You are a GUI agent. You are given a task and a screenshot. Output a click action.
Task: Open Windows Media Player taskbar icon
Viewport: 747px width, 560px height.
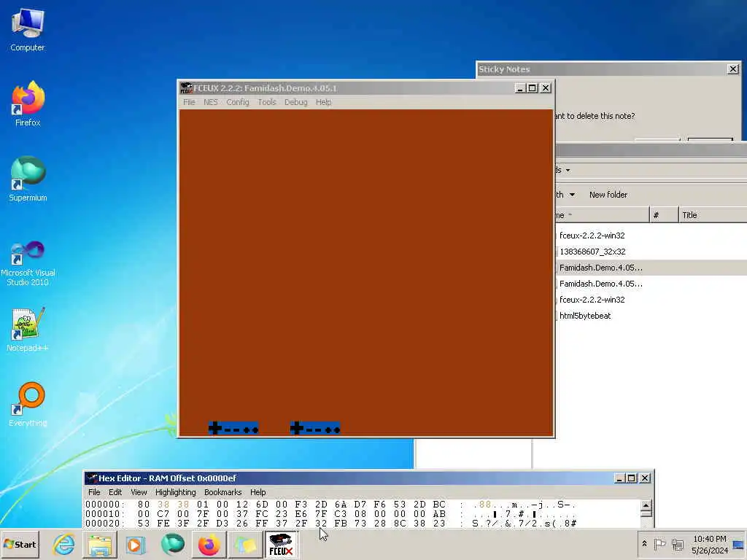pos(136,545)
